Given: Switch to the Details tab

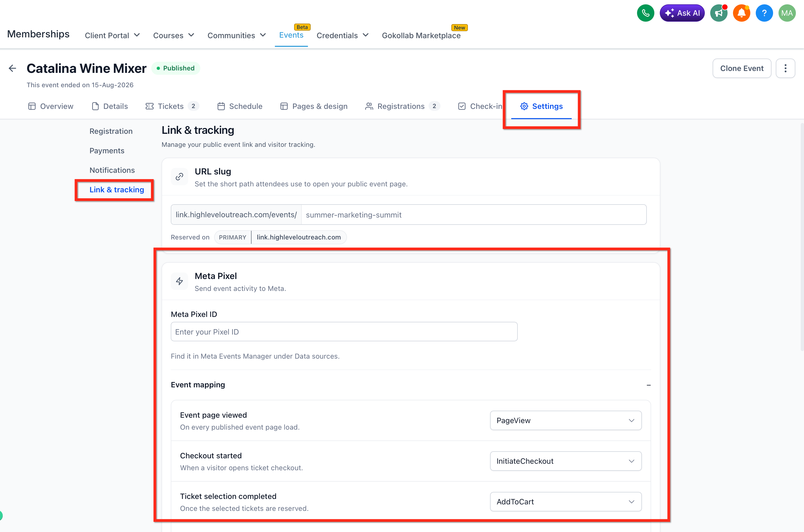Looking at the screenshot, I should pyautogui.click(x=110, y=106).
